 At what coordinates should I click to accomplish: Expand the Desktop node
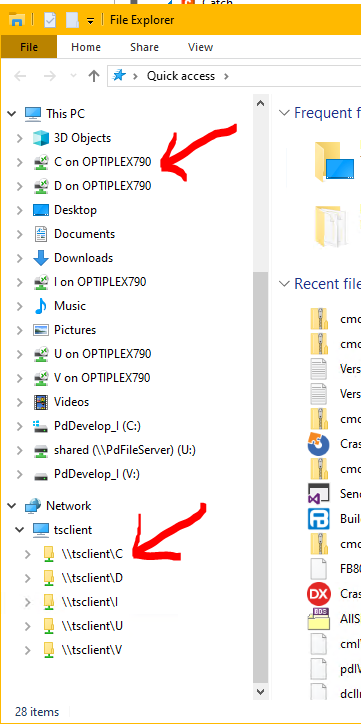[x=19, y=210]
